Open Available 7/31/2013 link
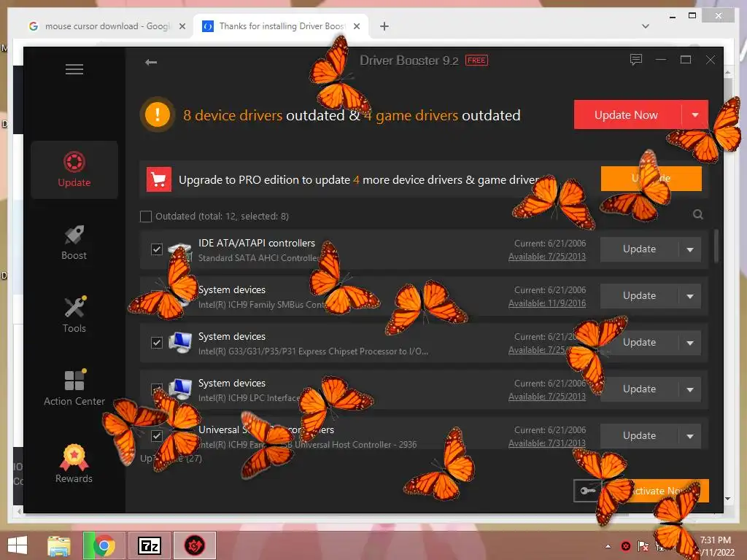Screen dimensions: 747x560 [x=547, y=443]
